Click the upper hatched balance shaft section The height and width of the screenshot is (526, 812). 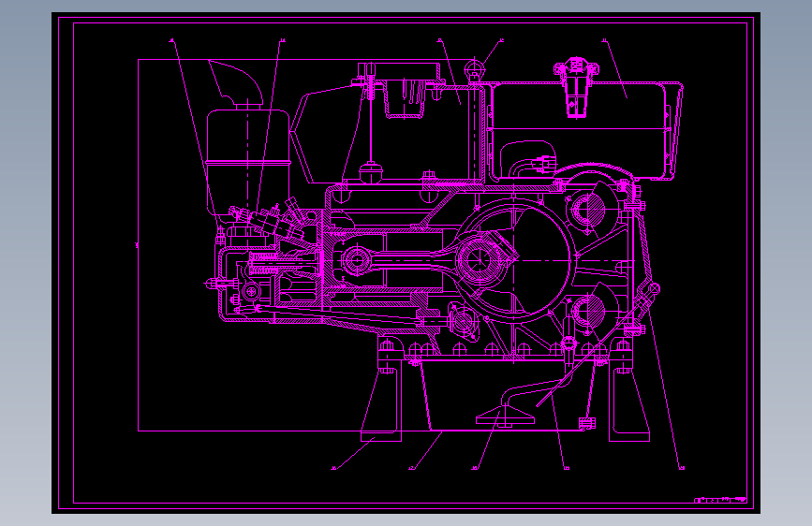[x=588, y=211]
